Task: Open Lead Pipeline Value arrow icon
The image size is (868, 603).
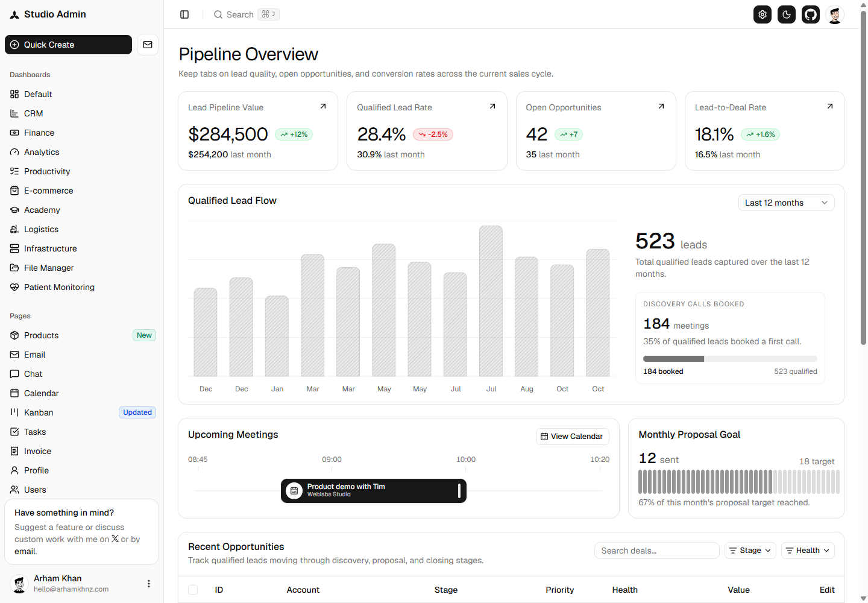Action: 323,106
